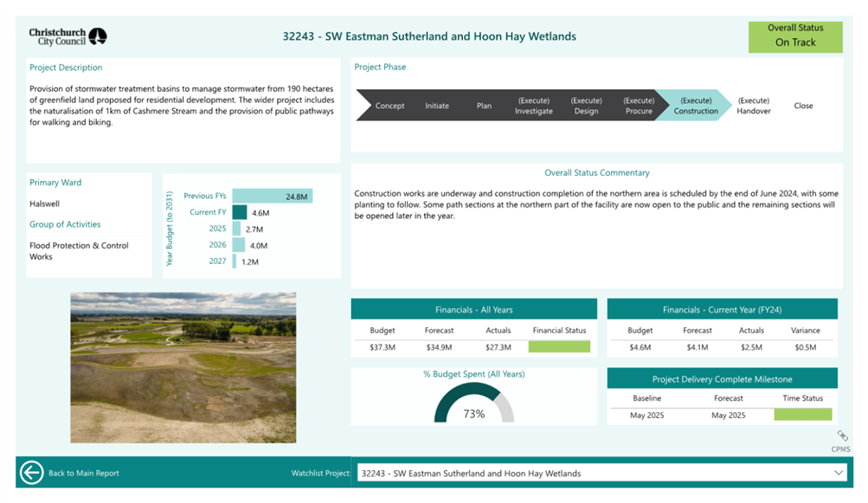Click the 2025 budget bar of 2.7M
868x503 pixels.
tap(236, 229)
